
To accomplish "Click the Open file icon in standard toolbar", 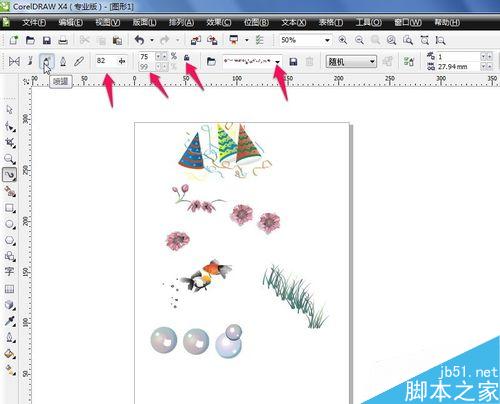I will (x=30, y=40).
